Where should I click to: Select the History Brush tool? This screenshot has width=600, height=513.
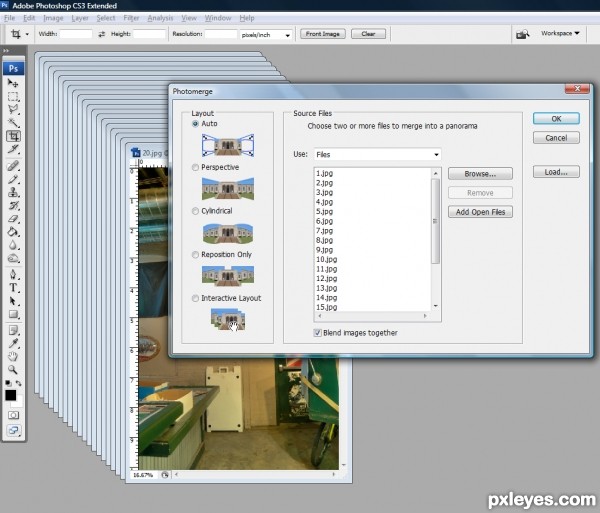coord(13,205)
